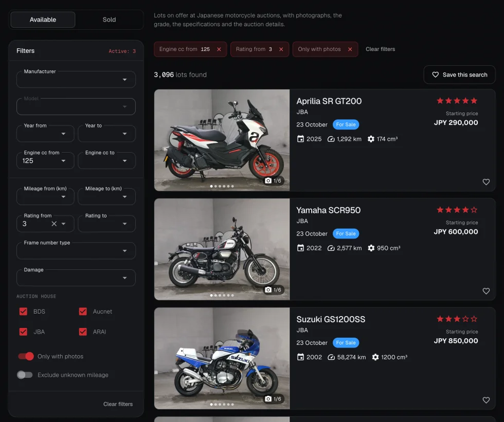Open the Frame number type dropdown
The height and width of the screenshot is (422, 504).
click(x=76, y=251)
